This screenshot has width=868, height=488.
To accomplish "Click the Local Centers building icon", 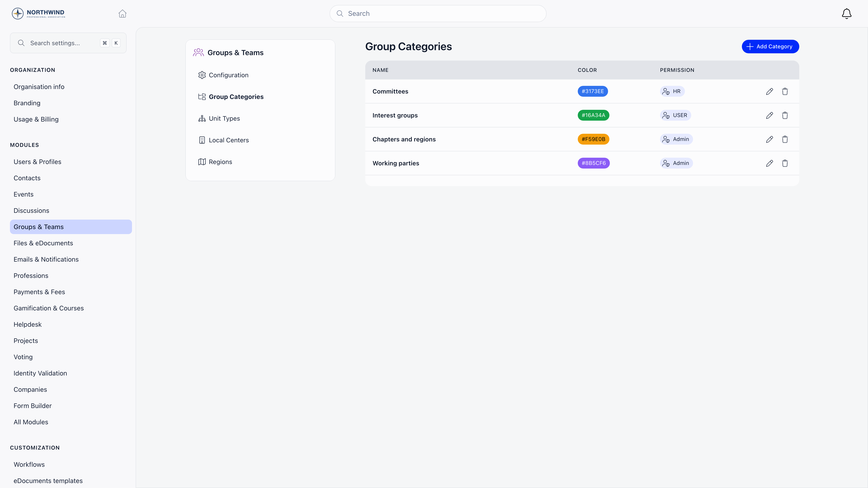I will tap(202, 140).
